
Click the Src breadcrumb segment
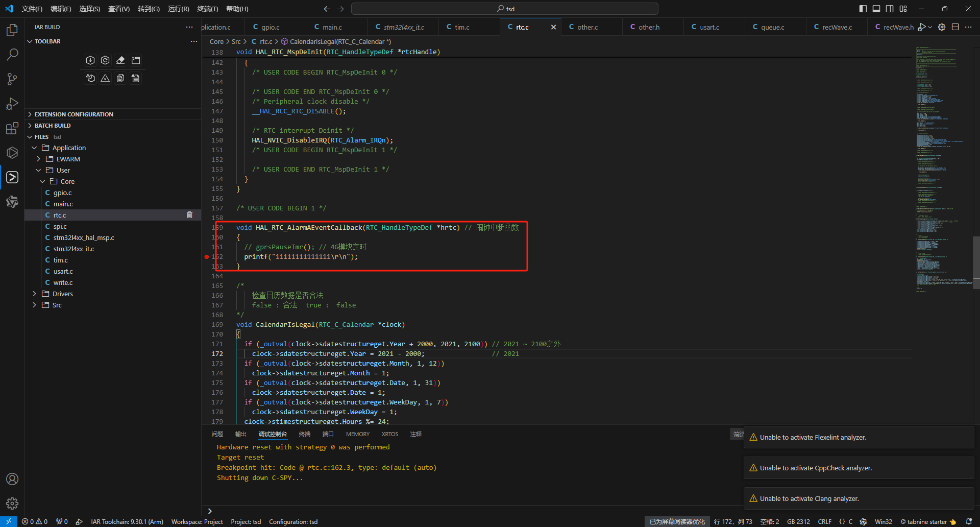(x=236, y=41)
